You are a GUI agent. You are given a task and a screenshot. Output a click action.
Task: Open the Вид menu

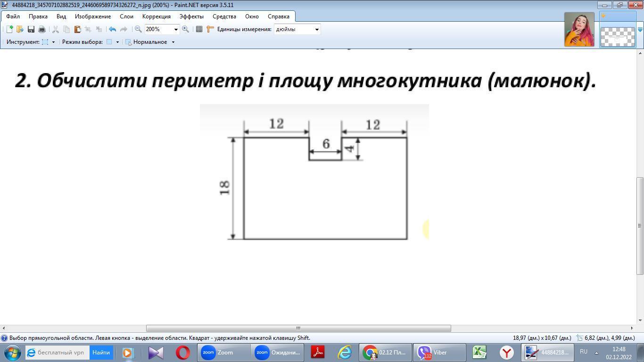(61, 16)
